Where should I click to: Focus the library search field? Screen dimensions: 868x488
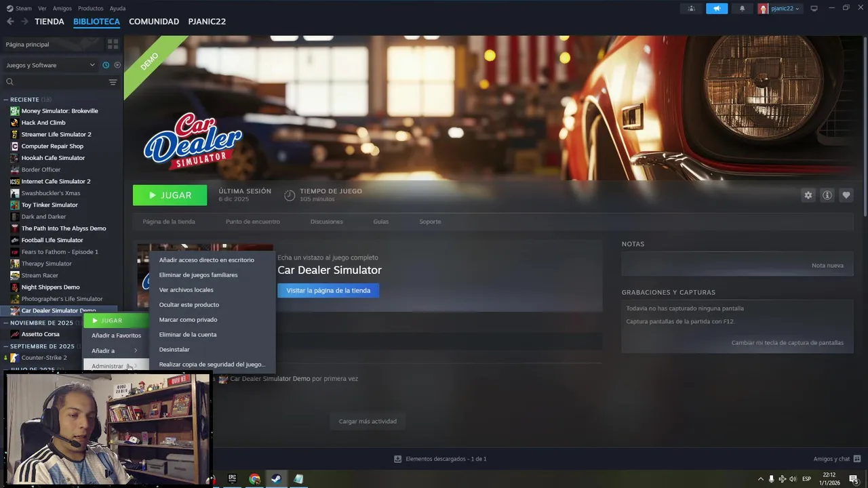point(56,82)
